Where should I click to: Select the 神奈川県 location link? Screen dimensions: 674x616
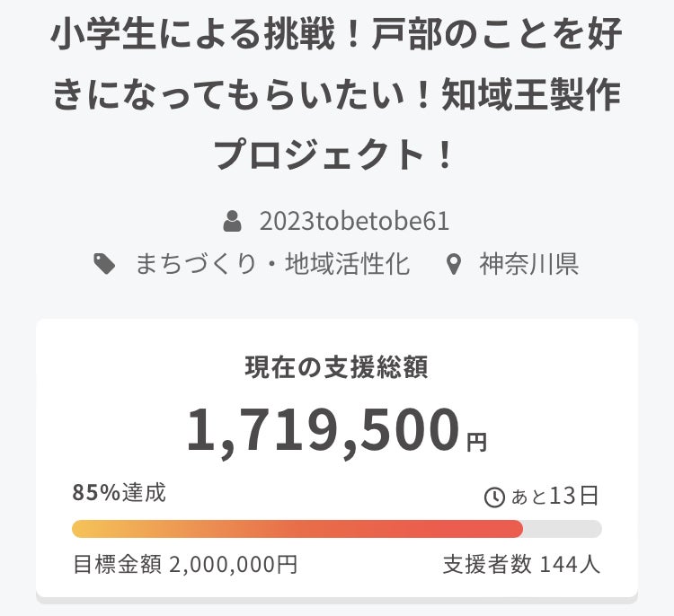(528, 264)
